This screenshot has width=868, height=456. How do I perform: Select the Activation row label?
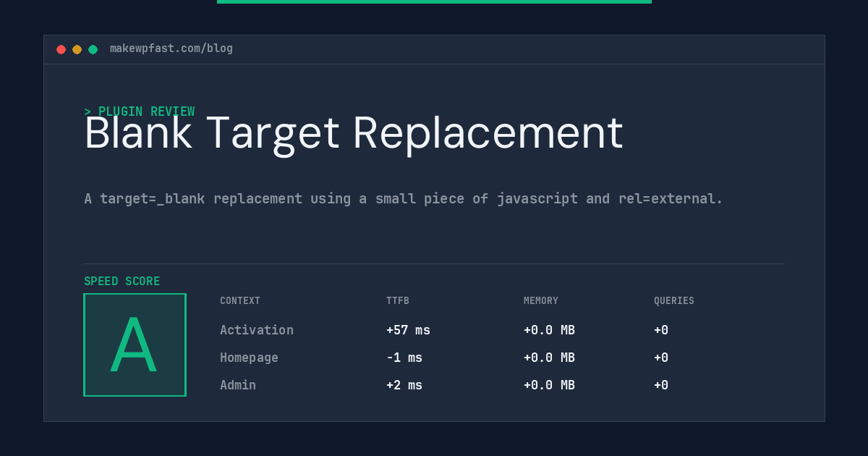257,330
